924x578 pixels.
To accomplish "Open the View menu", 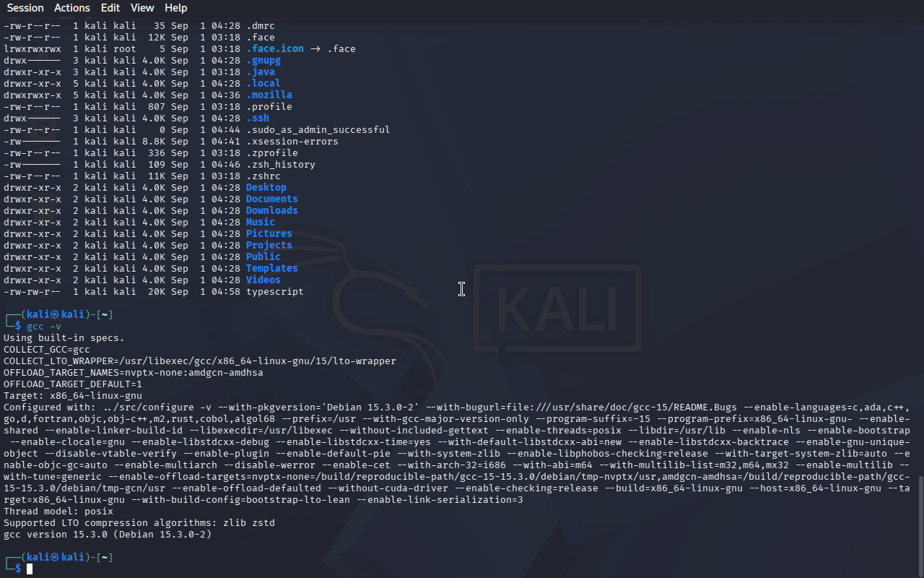I will point(142,8).
